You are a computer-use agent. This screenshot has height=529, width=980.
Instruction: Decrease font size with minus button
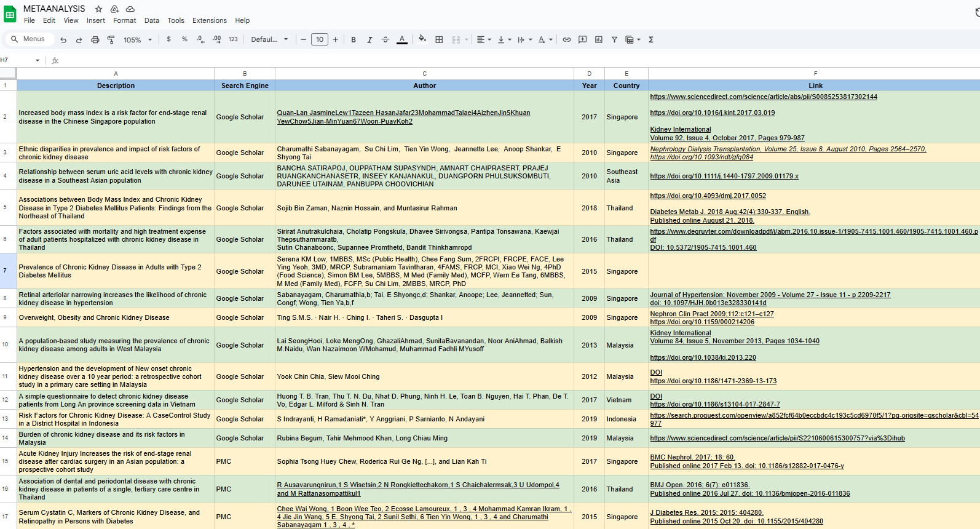click(303, 39)
